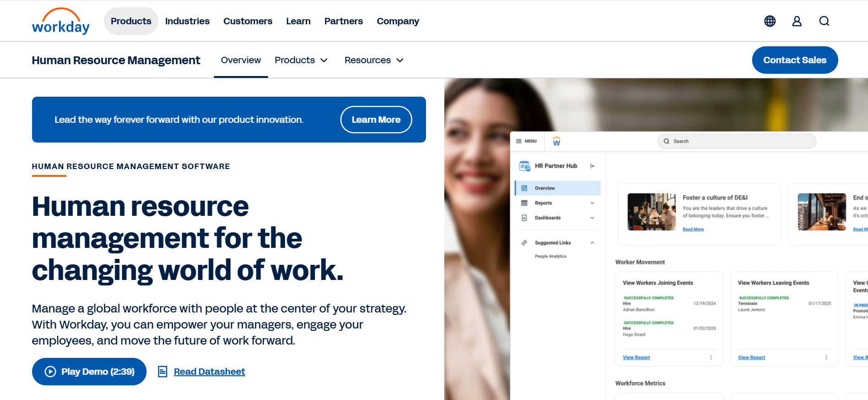Expand the Reports chevron in the sidebar
The width and height of the screenshot is (868, 400).
click(592, 203)
